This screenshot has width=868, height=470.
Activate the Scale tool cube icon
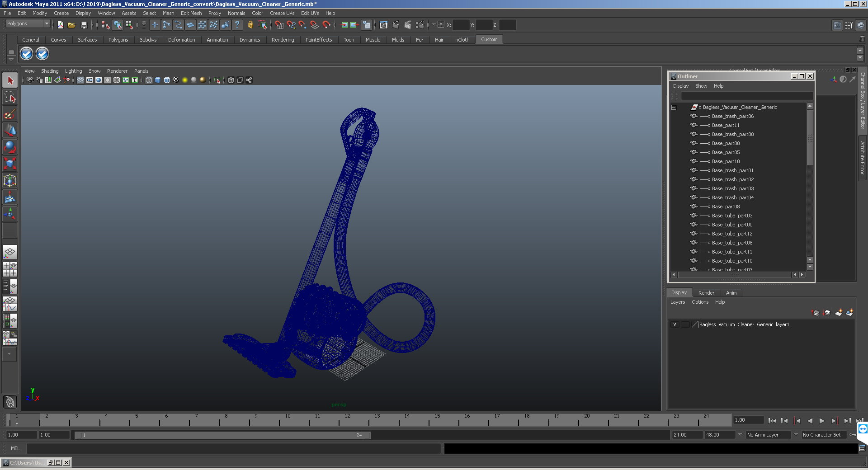[x=10, y=163]
